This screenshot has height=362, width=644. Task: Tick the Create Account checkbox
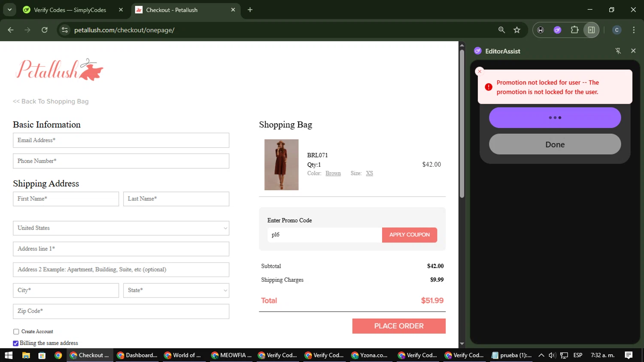[16, 332]
